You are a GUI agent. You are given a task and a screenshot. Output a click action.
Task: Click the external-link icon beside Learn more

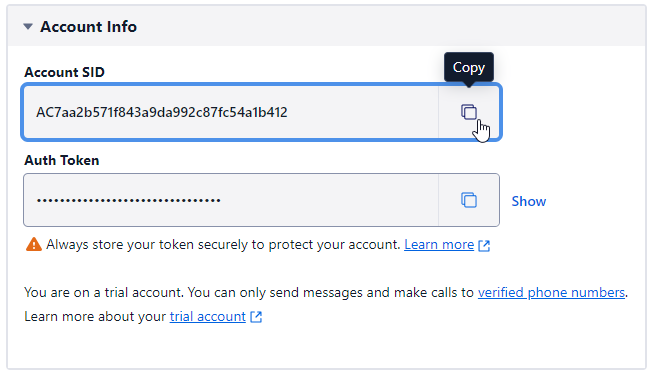[x=484, y=246]
